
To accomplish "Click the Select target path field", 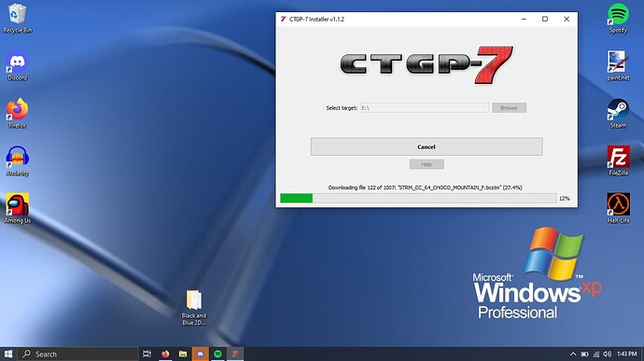I will coord(425,107).
